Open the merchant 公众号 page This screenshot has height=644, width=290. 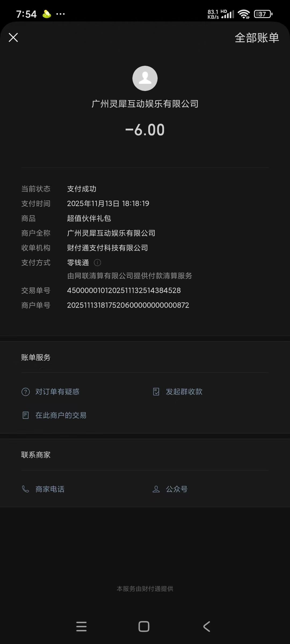(177, 489)
